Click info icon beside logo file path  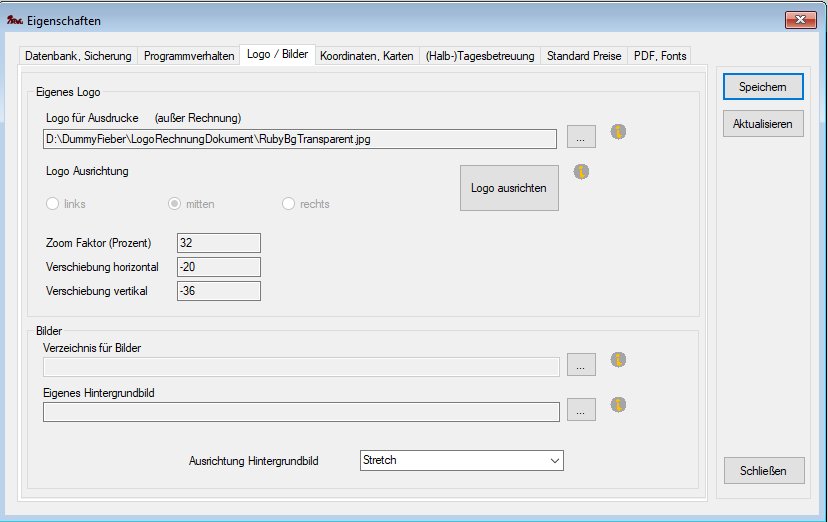click(x=617, y=132)
